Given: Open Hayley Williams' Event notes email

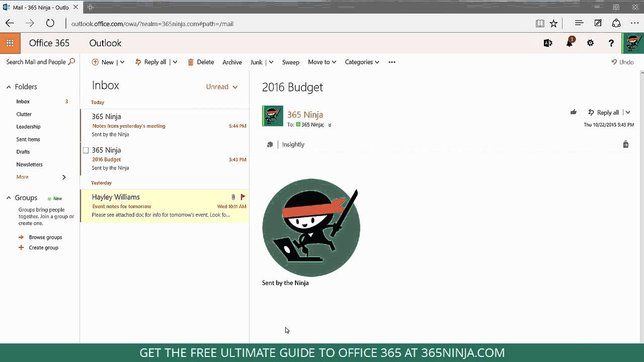Looking at the screenshot, I should coord(165,206).
